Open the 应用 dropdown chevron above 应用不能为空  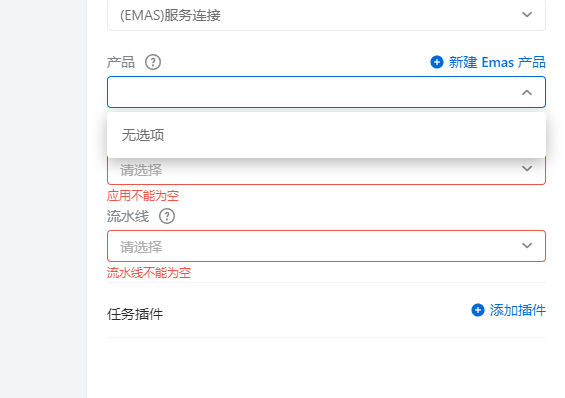point(527,168)
